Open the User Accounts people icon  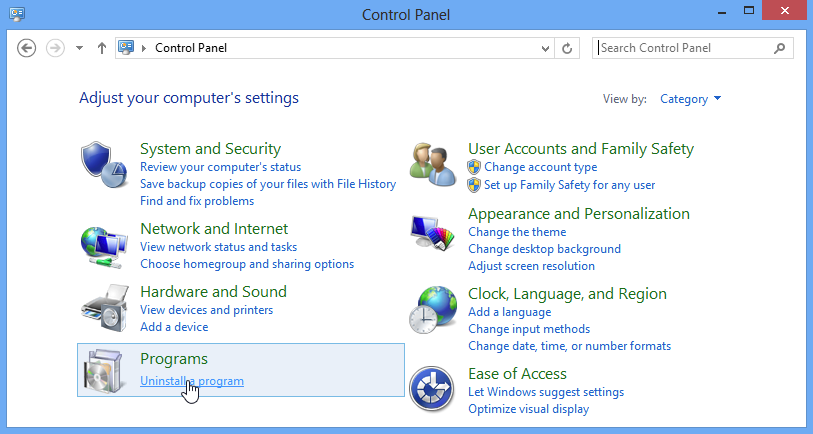pyautogui.click(x=433, y=164)
